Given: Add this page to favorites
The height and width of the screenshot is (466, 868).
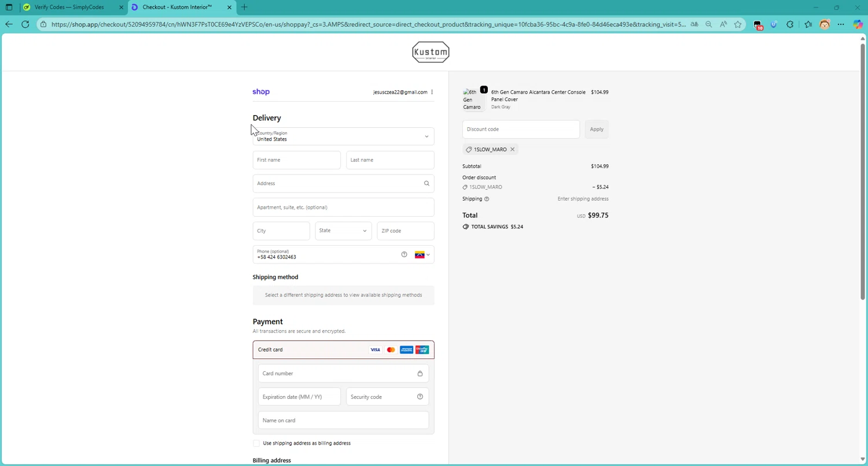Looking at the screenshot, I should (x=738, y=24).
